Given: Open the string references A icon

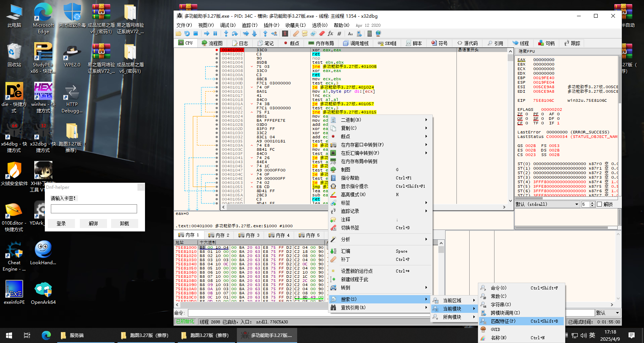Looking at the screenshot, I should point(350,34).
